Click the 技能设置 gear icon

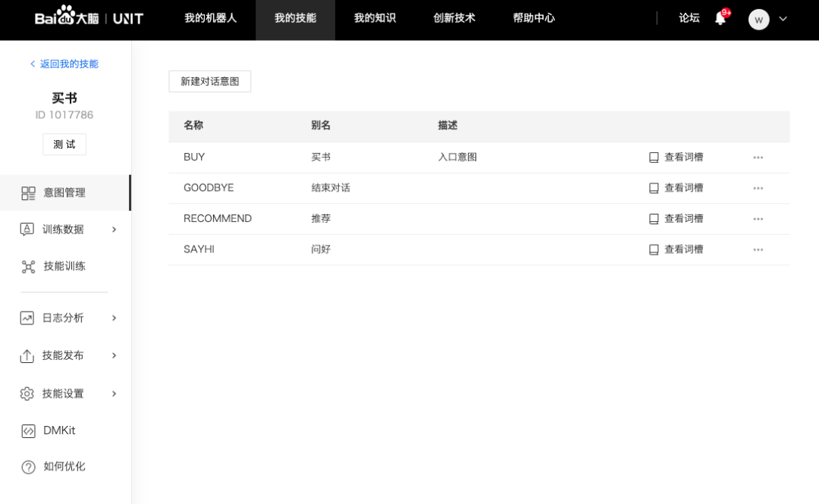click(27, 394)
